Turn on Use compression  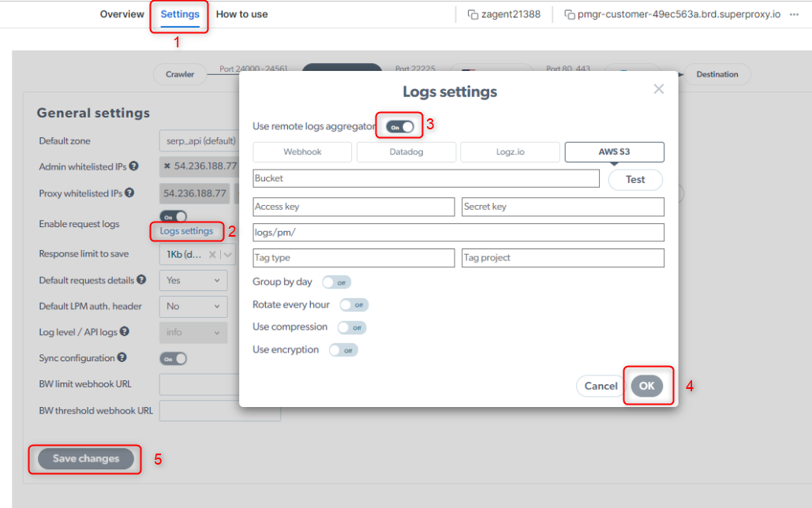[351, 327]
